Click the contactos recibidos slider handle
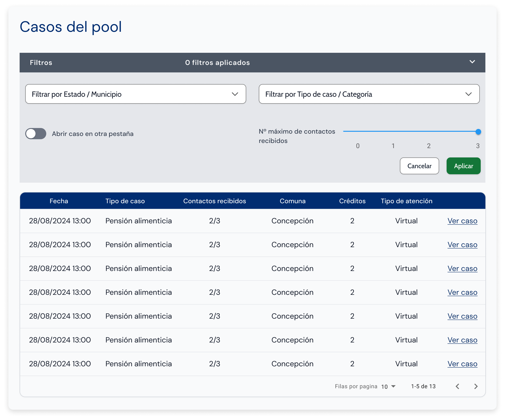The width and height of the screenshot is (505, 420). (478, 132)
